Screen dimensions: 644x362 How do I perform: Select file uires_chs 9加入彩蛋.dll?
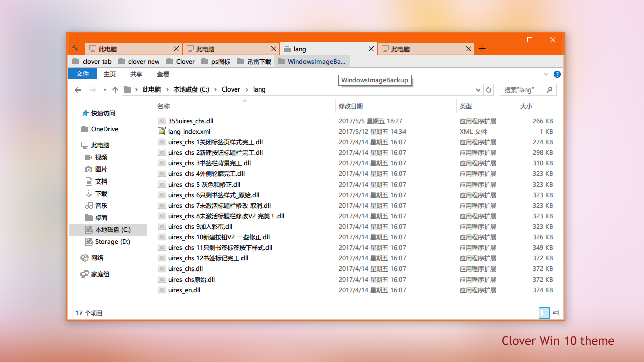tap(200, 227)
